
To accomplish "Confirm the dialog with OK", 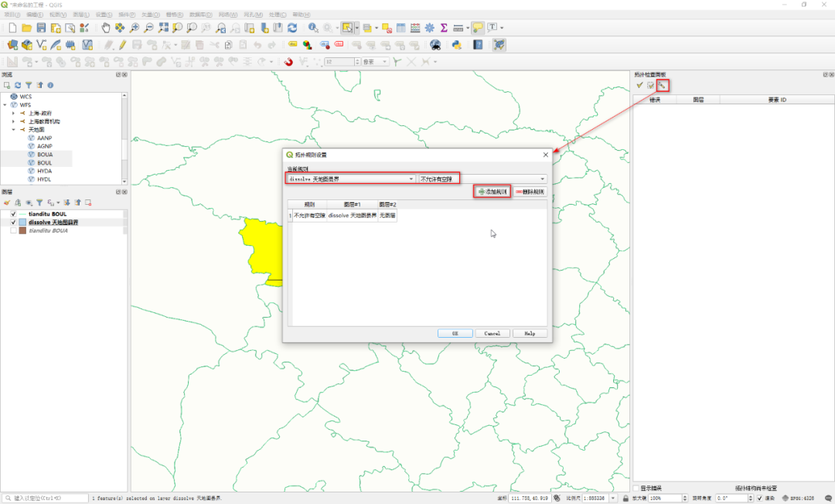I will coord(455,333).
